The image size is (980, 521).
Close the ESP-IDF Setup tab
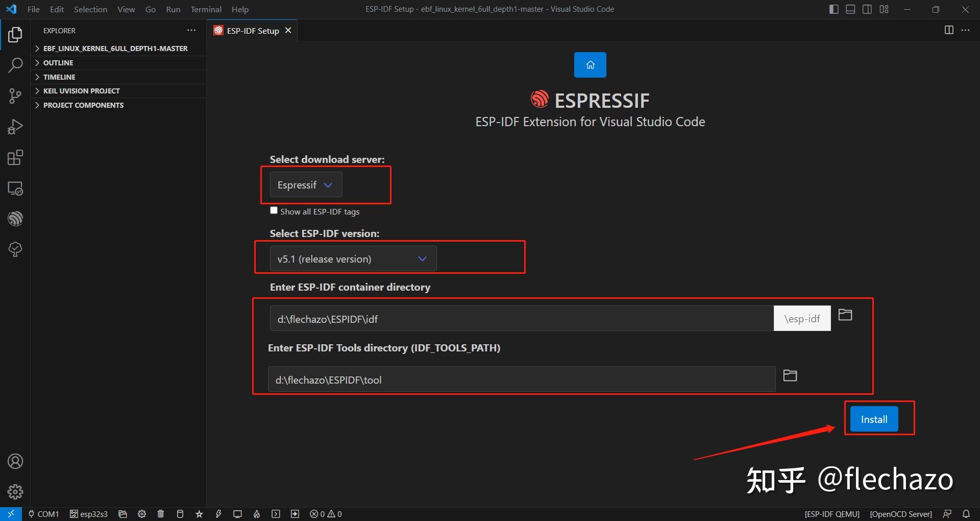pyautogui.click(x=288, y=31)
